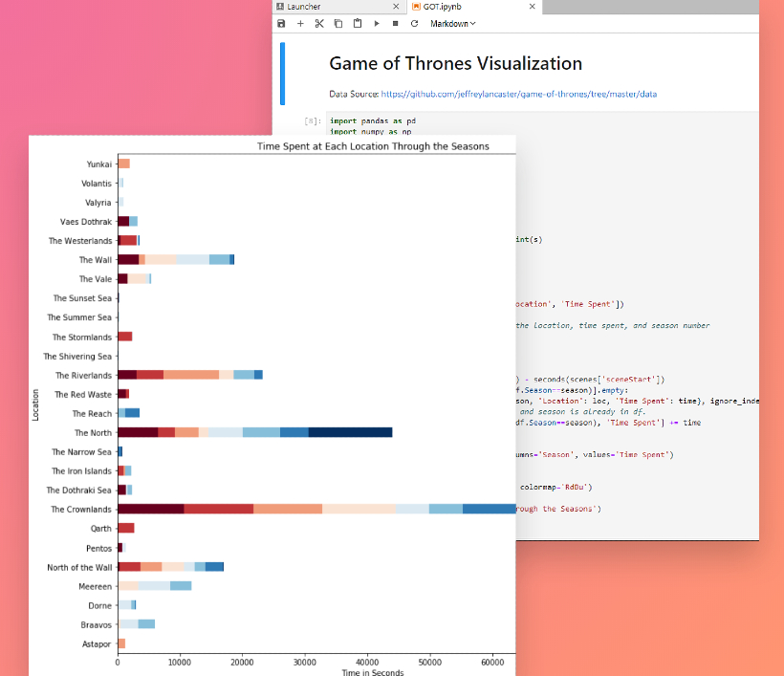The image size is (784, 676).
Task: Click the 10000 x-axis tick label
Action: tap(180, 663)
